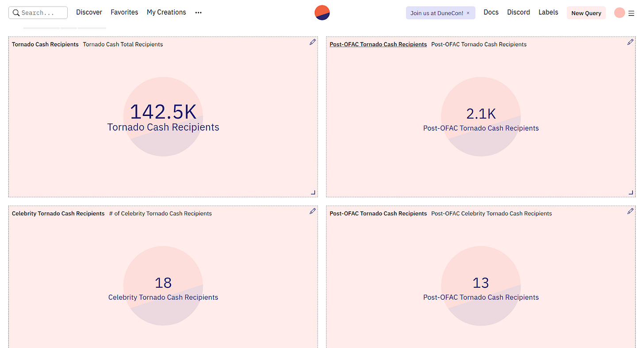Open the Join us at DuneCon banner
The height and width of the screenshot is (348, 644).
tap(437, 13)
